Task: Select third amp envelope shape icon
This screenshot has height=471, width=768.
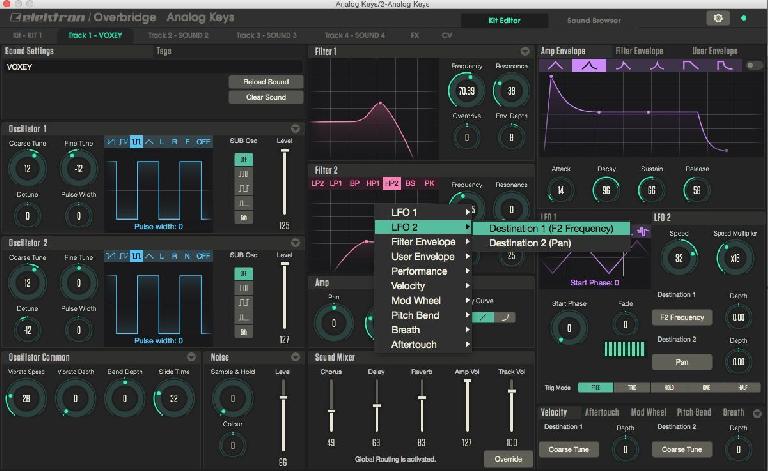Action: 623,66
